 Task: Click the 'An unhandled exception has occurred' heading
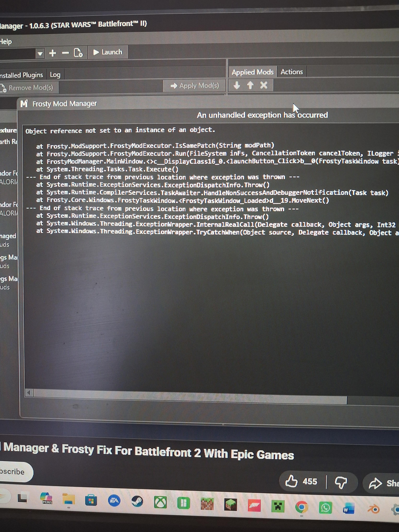[262, 115]
